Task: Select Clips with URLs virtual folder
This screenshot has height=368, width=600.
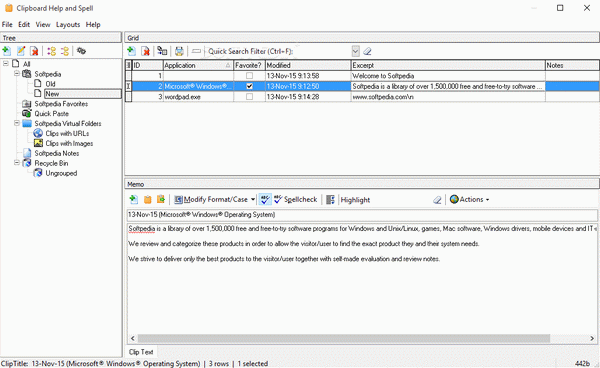Action: 67,134
